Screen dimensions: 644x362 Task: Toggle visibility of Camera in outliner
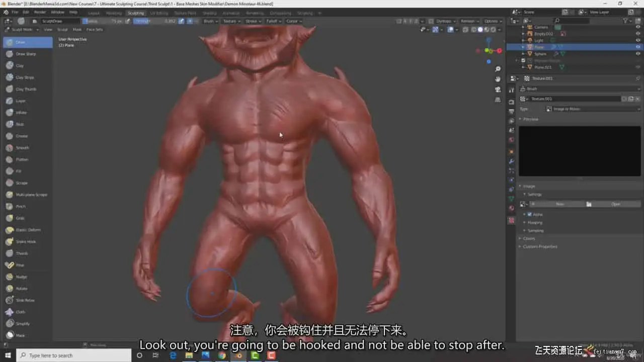point(638,27)
